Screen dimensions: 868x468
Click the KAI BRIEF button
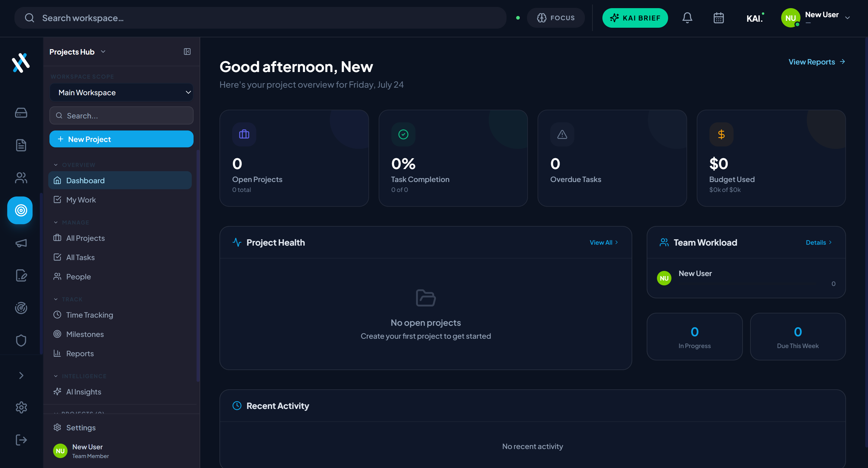635,18
